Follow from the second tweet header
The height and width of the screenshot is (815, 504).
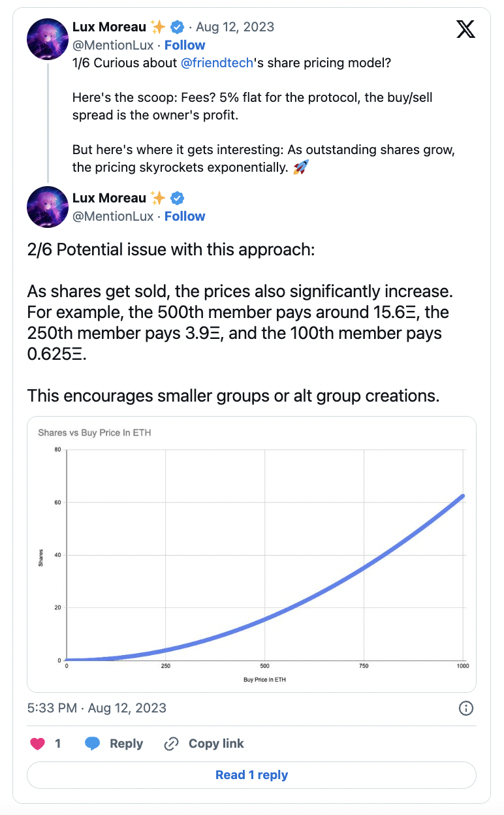coord(185,216)
